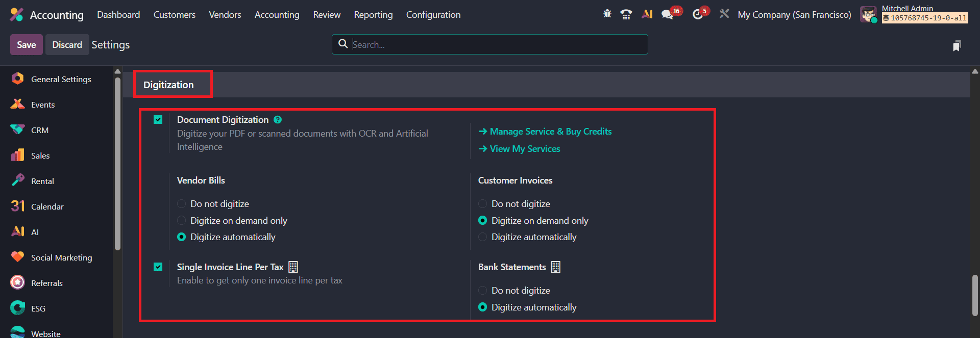Select Vendor Bills Digitize on demand only
Screen dimensions: 980x338
[x=181, y=221]
